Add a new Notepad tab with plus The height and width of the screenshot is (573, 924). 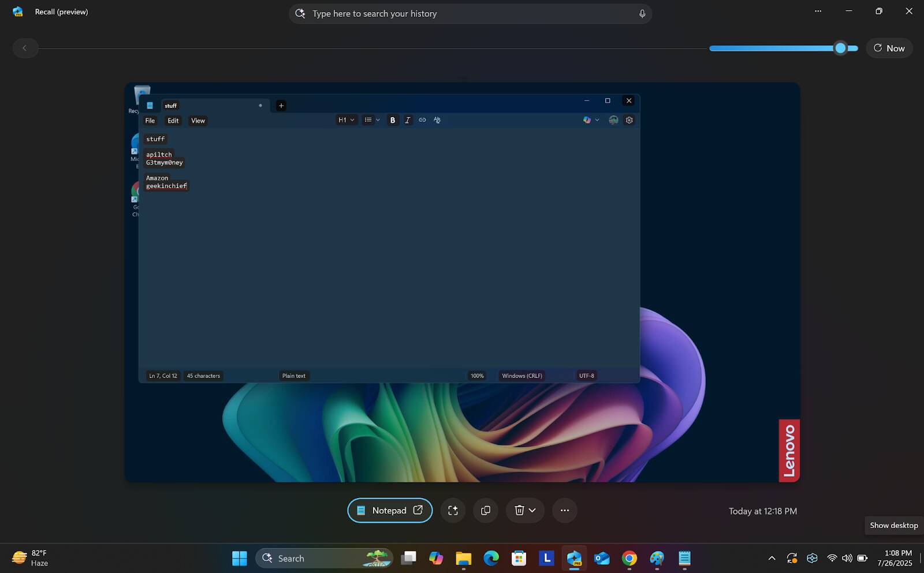click(x=281, y=106)
